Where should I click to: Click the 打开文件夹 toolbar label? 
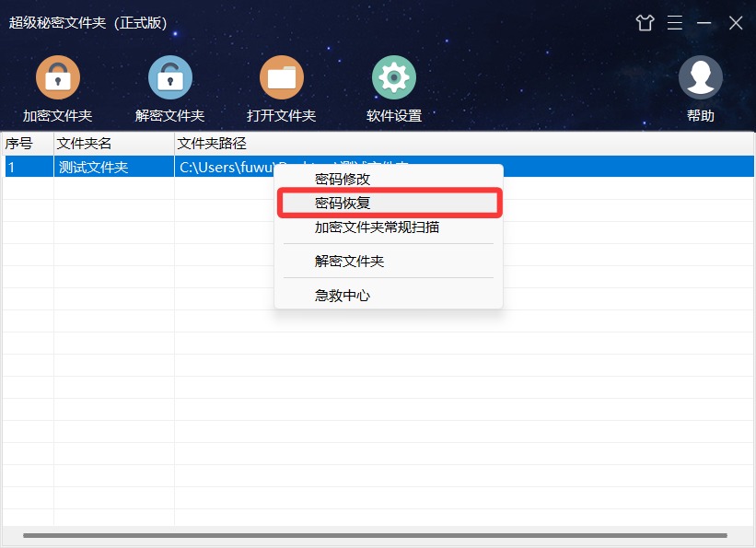[x=282, y=116]
